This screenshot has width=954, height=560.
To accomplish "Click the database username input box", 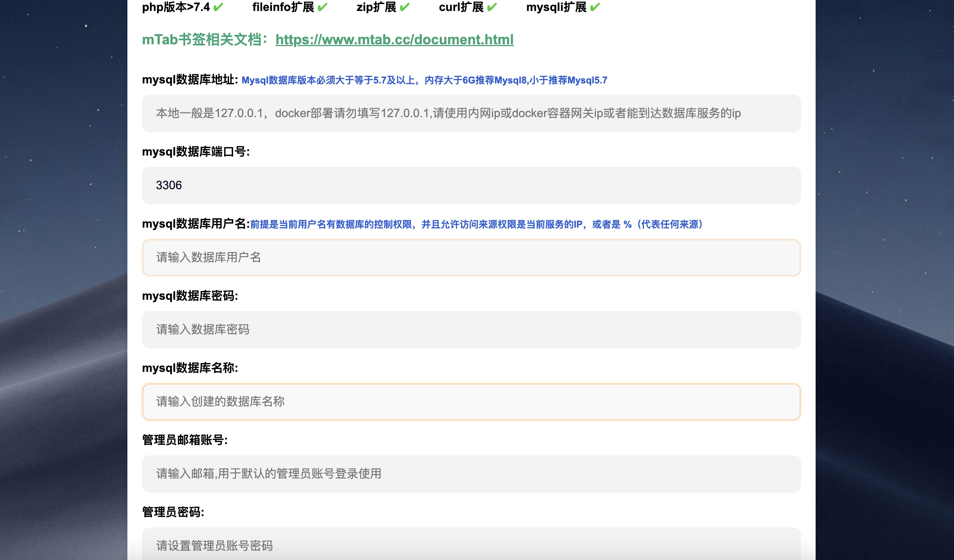I will click(x=471, y=258).
